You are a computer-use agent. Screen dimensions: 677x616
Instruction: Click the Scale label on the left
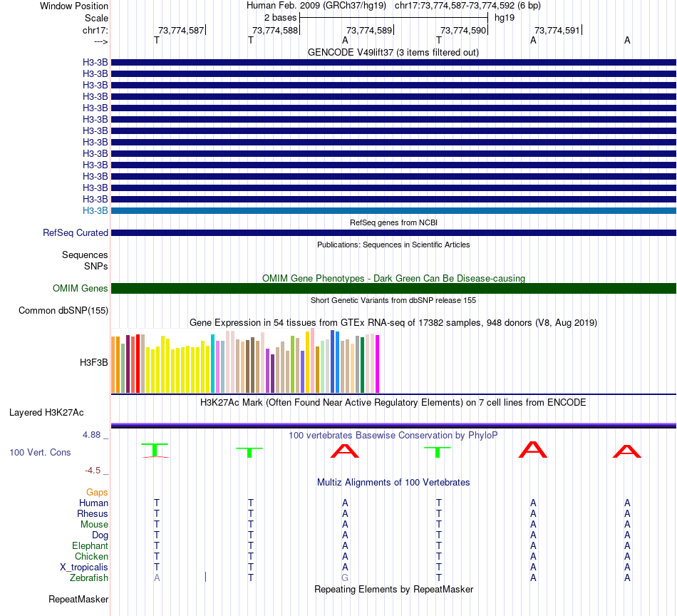96,18
